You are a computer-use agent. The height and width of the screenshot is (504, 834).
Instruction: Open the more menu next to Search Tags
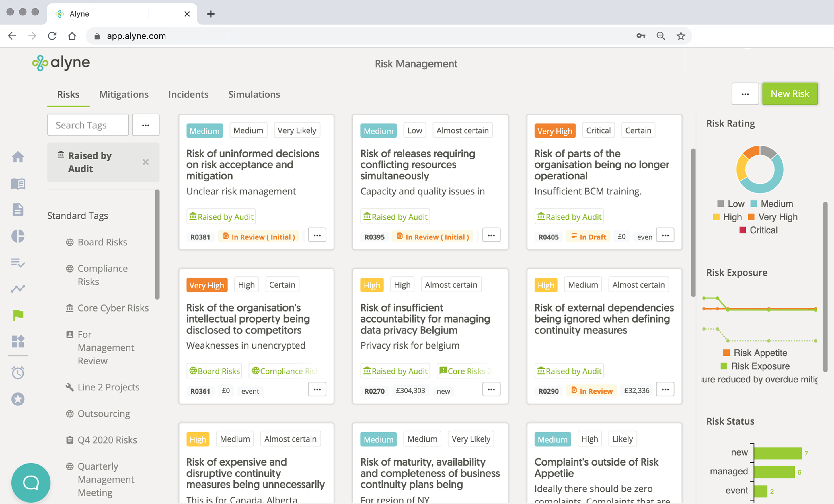145,125
